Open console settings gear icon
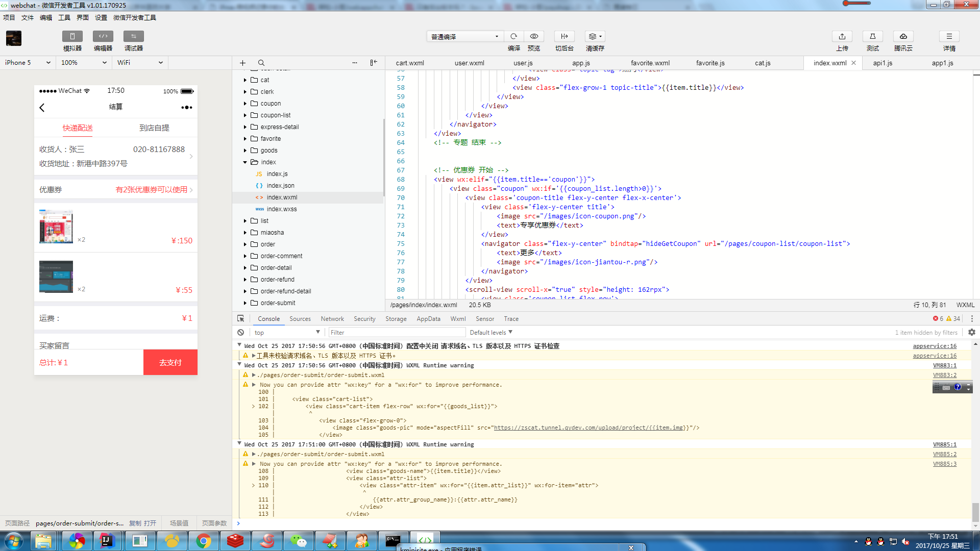 972,332
